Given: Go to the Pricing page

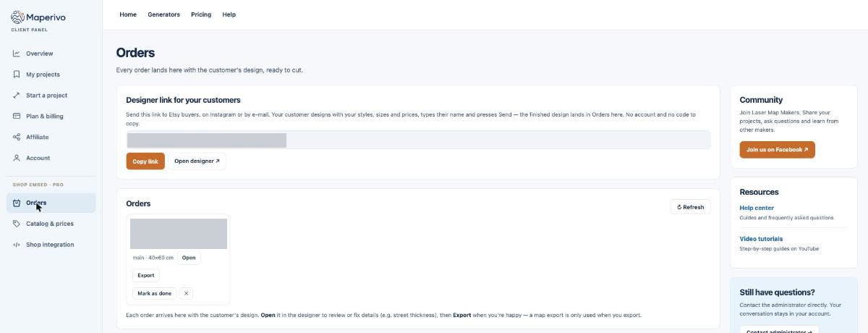Looking at the screenshot, I should [x=201, y=14].
